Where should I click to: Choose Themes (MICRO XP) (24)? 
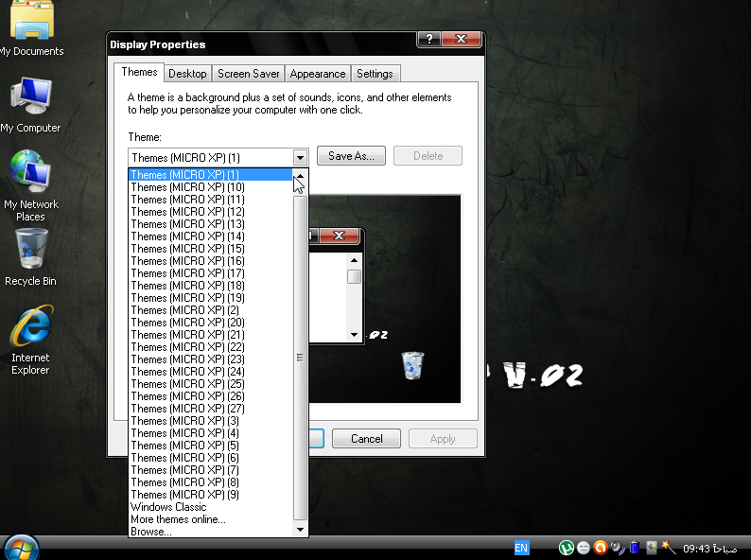coord(211,371)
